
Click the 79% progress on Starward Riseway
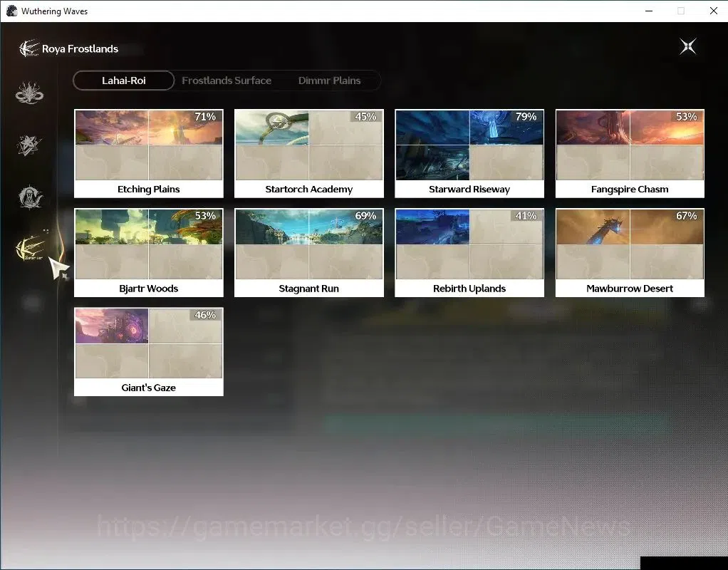[526, 117]
